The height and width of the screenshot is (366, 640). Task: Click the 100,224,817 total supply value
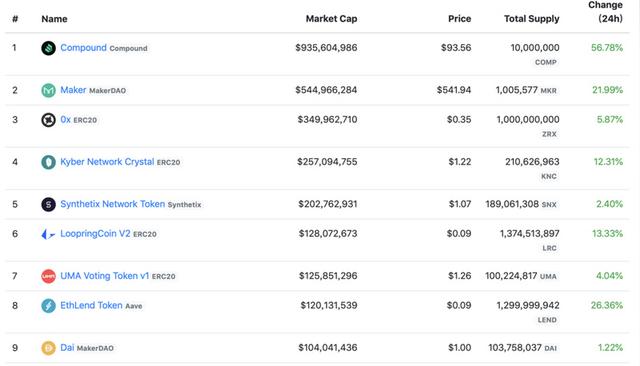[x=511, y=276]
